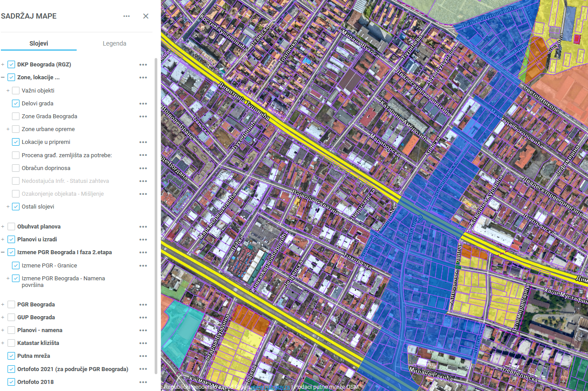This screenshot has height=391, width=588.
Task: Collapse the Zone, lokacije group
Action: (x=3, y=77)
